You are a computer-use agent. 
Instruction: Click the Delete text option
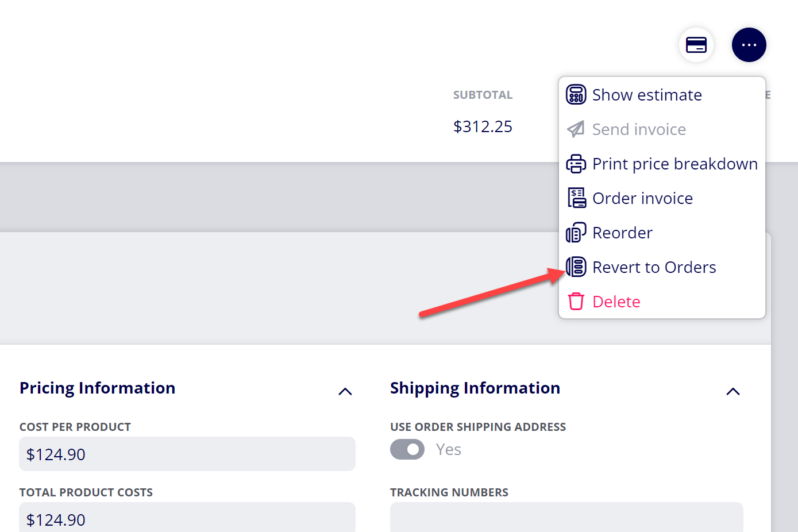pyautogui.click(x=616, y=302)
